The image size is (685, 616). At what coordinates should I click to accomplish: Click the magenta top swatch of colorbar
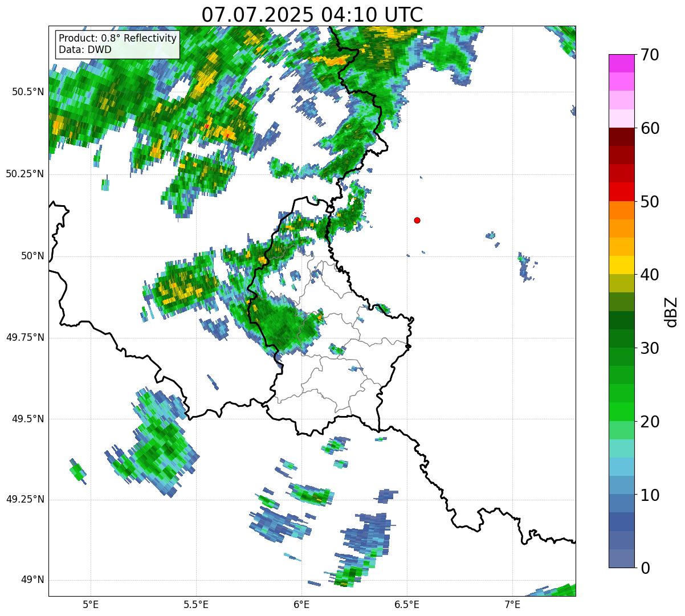[621, 63]
